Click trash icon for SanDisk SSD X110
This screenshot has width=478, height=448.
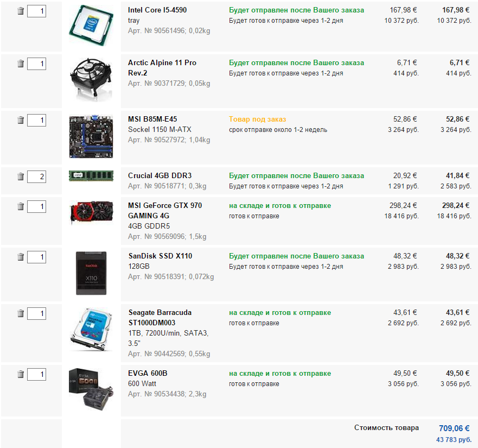coord(21,257)
